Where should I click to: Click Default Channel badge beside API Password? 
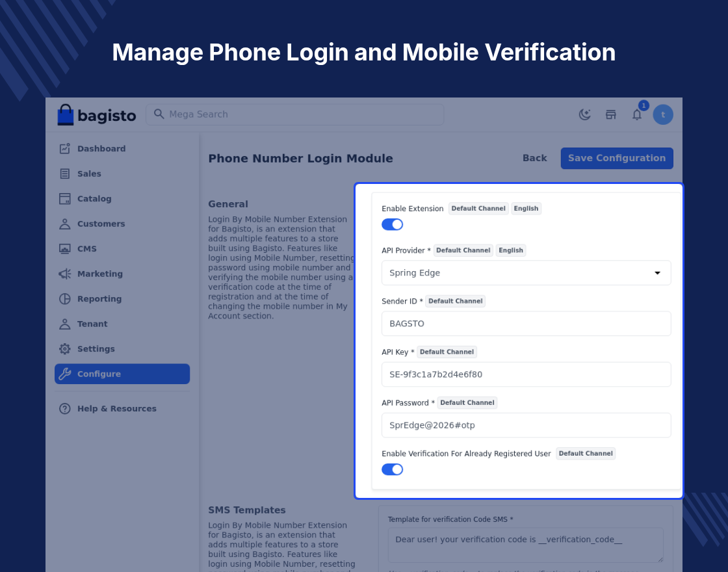pyautogui.click(x=467, y=403)
